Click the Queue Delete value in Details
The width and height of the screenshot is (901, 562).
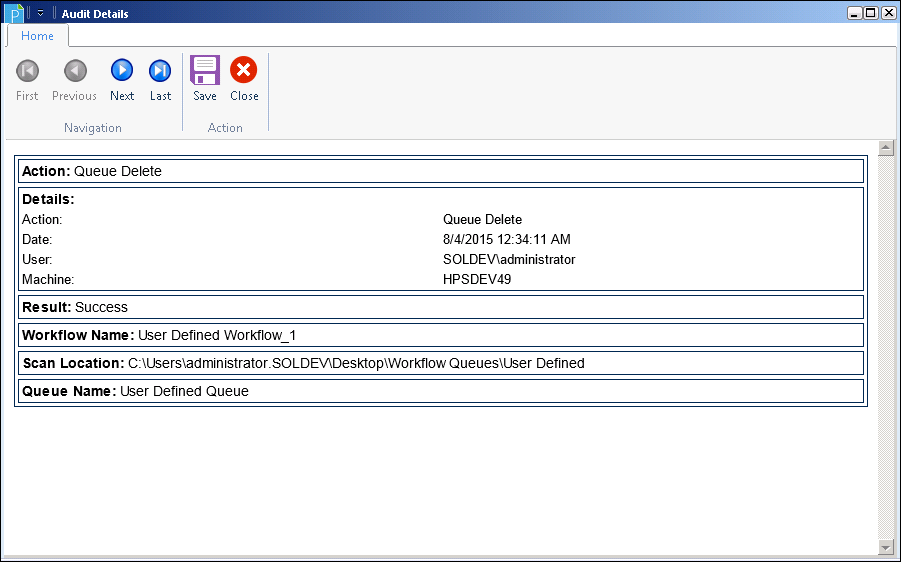click(482, 220)
